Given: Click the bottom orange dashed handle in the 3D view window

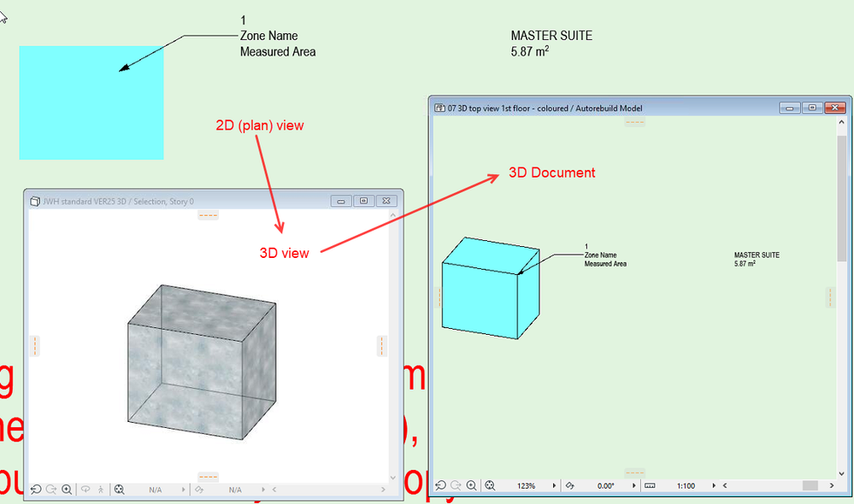Looking at the screenshot, I should (x=208, y=478).
